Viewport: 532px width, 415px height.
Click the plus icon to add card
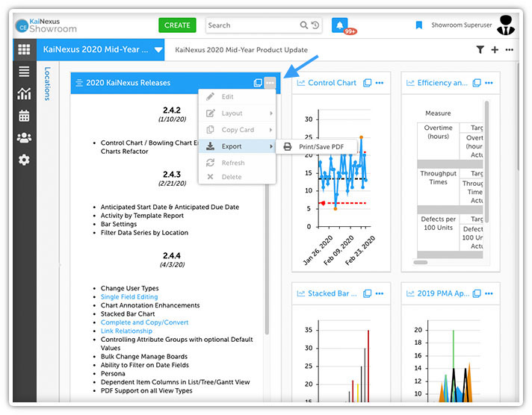(x=495, y=50)
